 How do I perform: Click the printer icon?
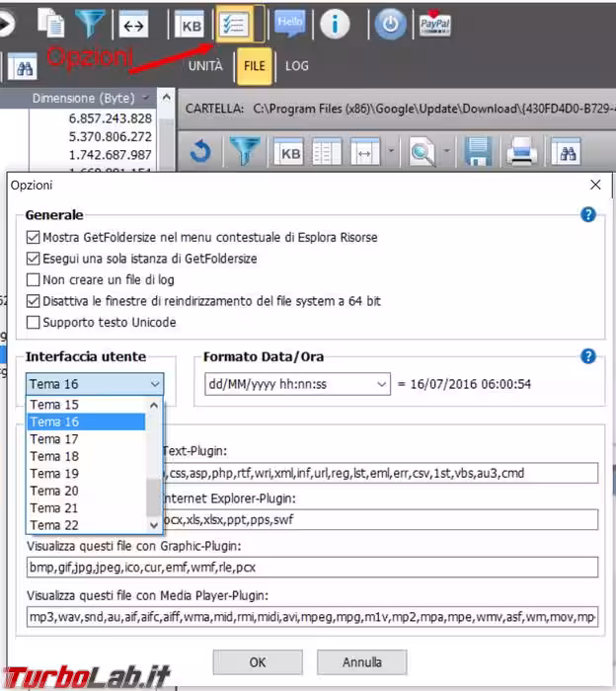[521, 152]
